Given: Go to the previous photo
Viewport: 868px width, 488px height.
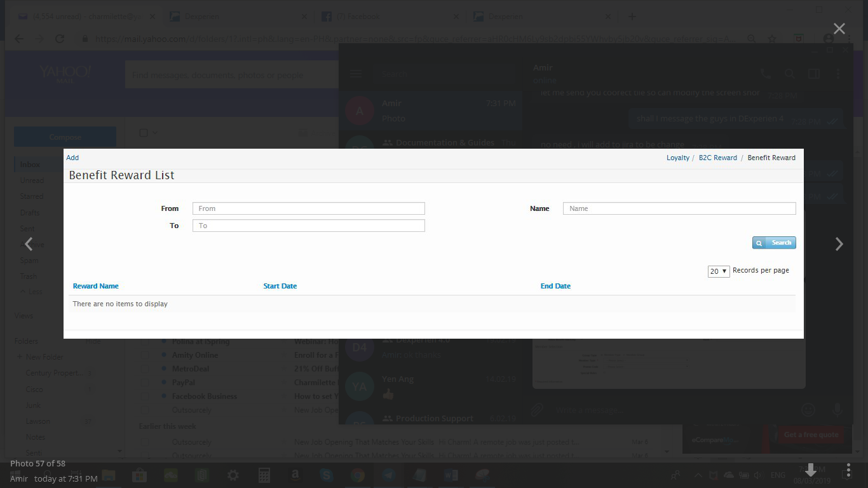Looking at the screenshot, I should [x=29, y=244].
